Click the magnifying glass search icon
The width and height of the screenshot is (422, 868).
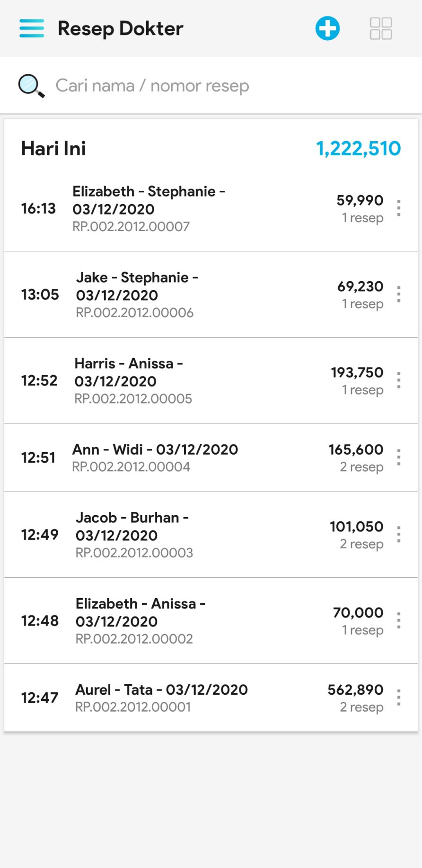31,86
